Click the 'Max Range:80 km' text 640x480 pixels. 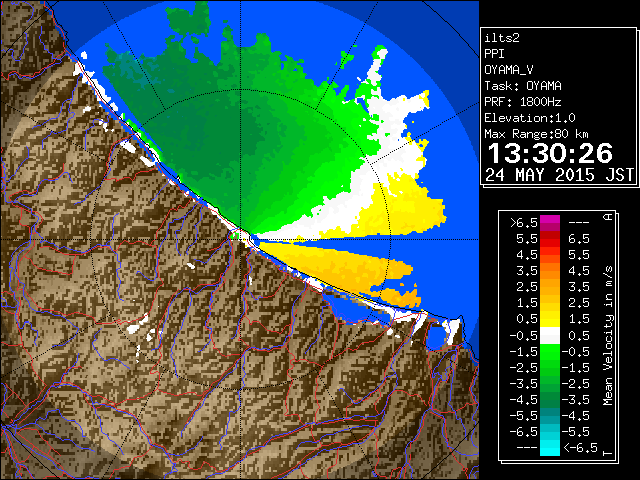(x=536, y=134)
